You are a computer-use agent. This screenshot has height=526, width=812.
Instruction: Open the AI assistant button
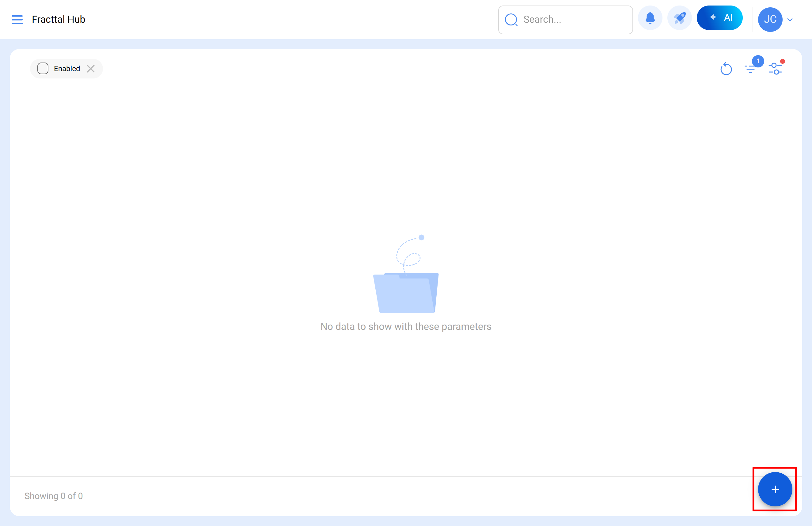pos(719,18)
